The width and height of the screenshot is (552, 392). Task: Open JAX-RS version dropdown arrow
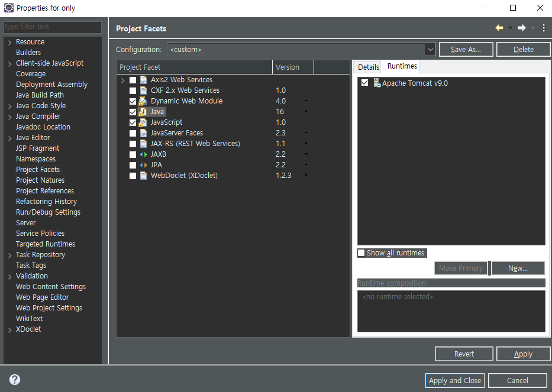click(306, 144)
